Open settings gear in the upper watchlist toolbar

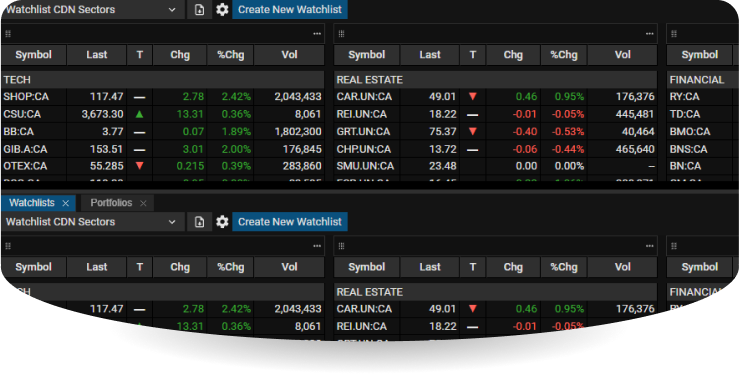pyautogui.click(x=222, y=9)
